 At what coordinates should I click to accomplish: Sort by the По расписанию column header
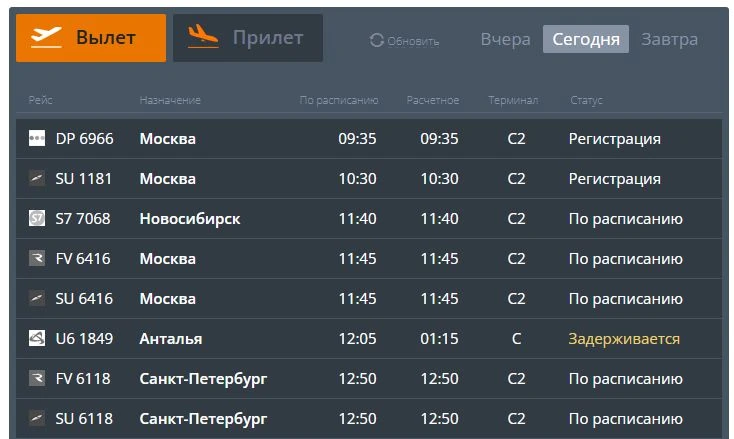coord(339,100)
